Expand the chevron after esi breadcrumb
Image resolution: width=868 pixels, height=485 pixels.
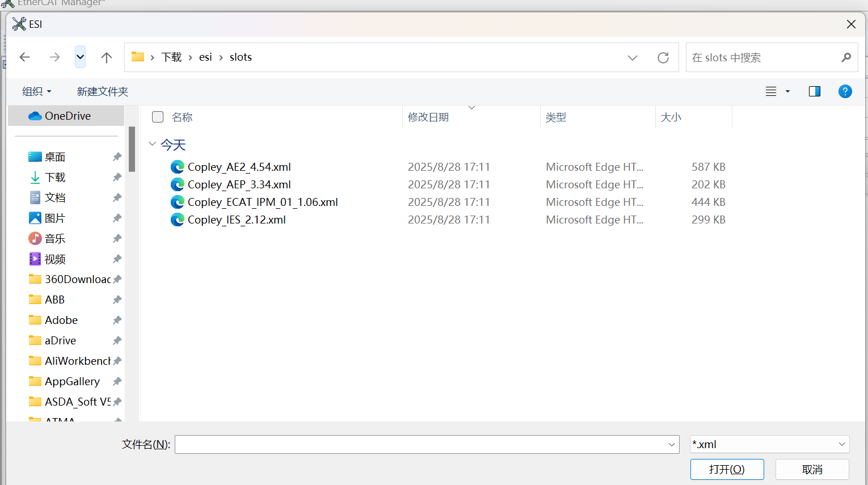[221, 57]
